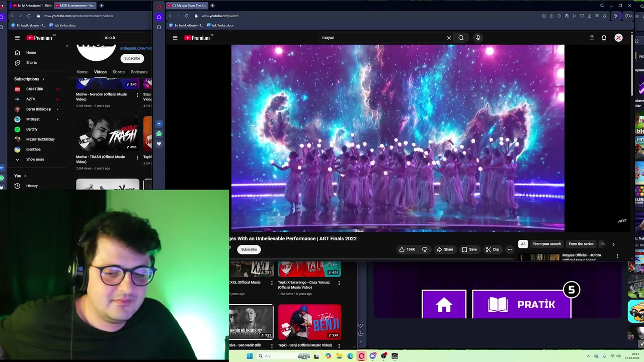Create a clip with the Clip button

(493, 249)
